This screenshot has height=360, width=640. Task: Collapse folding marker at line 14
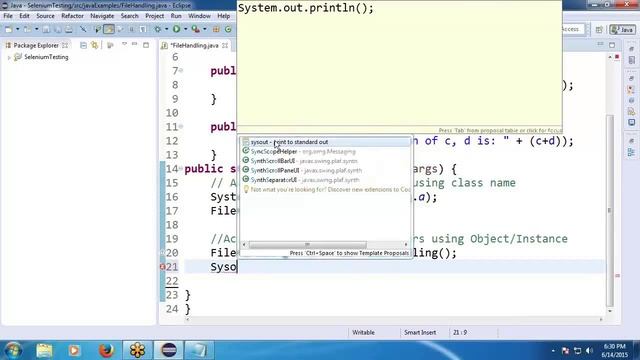(181, 169)
